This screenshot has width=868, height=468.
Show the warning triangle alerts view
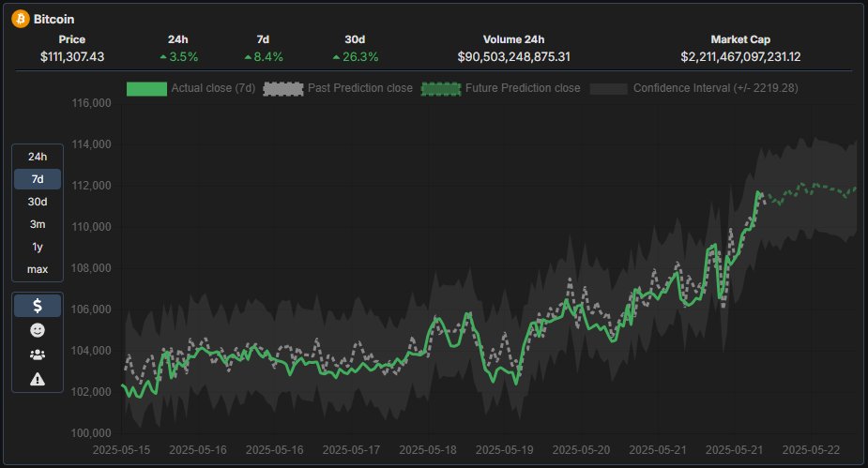click(x=38, y=379)
